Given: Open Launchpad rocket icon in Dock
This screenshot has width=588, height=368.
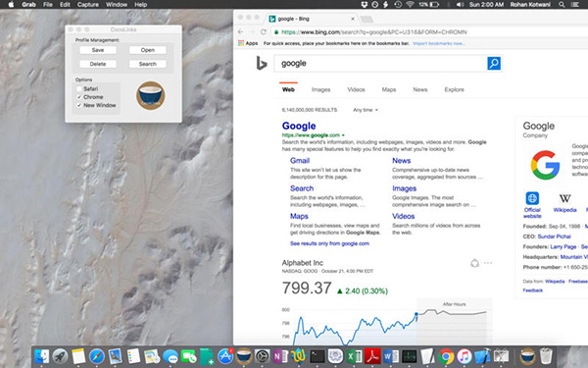Looking at the screenshot, I should [x=60, y=356].
